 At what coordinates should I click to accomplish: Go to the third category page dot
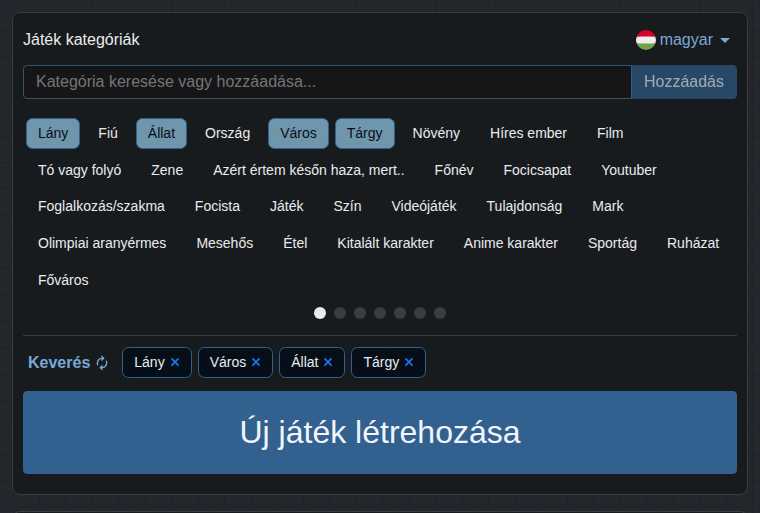pyautogui.click(x=360, y=313)
